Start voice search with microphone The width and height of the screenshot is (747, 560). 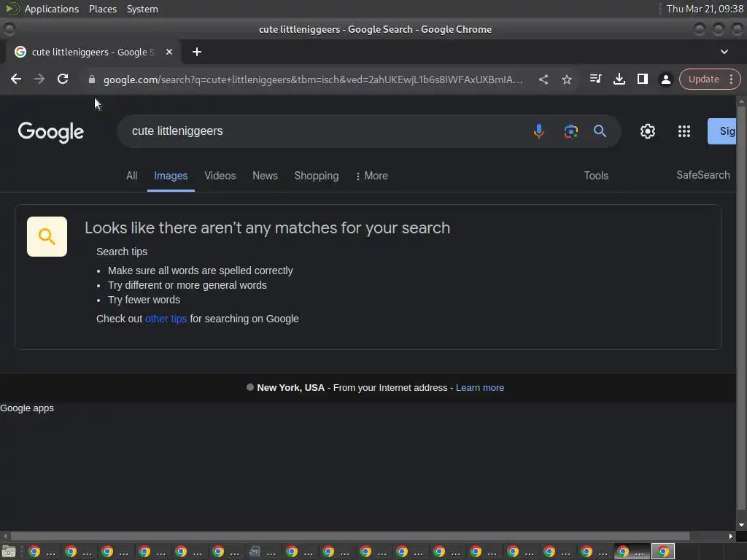click(x=539, y=131)
